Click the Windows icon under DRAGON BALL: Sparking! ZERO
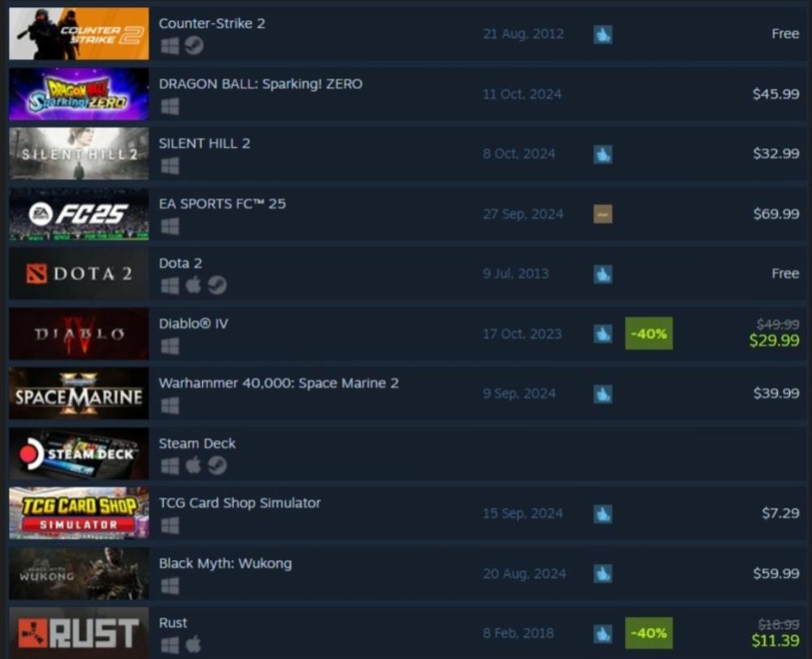This screenshot has width=812, height=659. tap(170, 106)
